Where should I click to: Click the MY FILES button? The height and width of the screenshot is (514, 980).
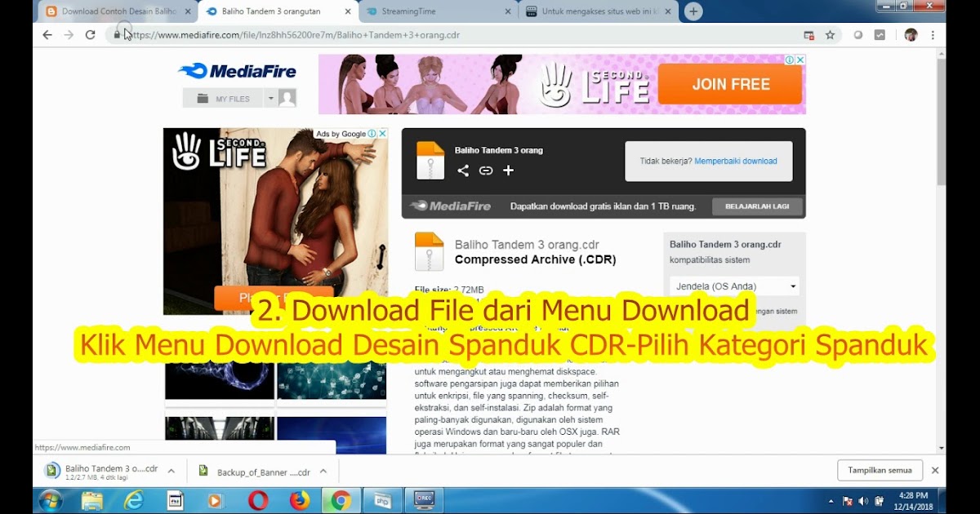pyautogui.click(x=223, y=99)
